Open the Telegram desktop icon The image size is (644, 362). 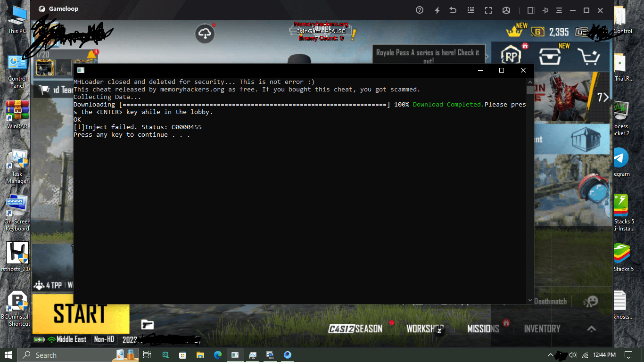[x=622, y=162]
